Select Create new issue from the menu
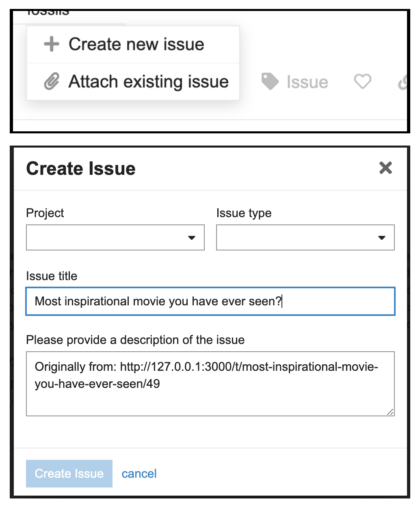 136,44
